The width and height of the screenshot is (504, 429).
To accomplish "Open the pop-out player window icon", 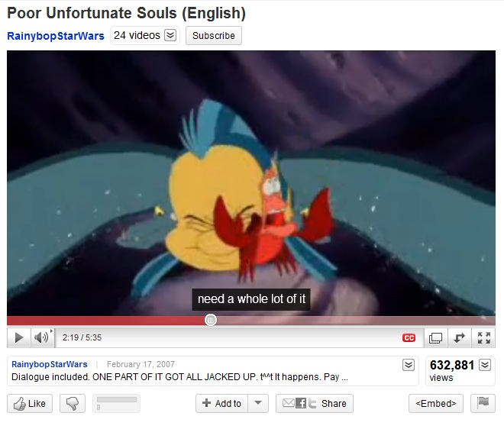I will pyautogui.click(x=435, y=337).
